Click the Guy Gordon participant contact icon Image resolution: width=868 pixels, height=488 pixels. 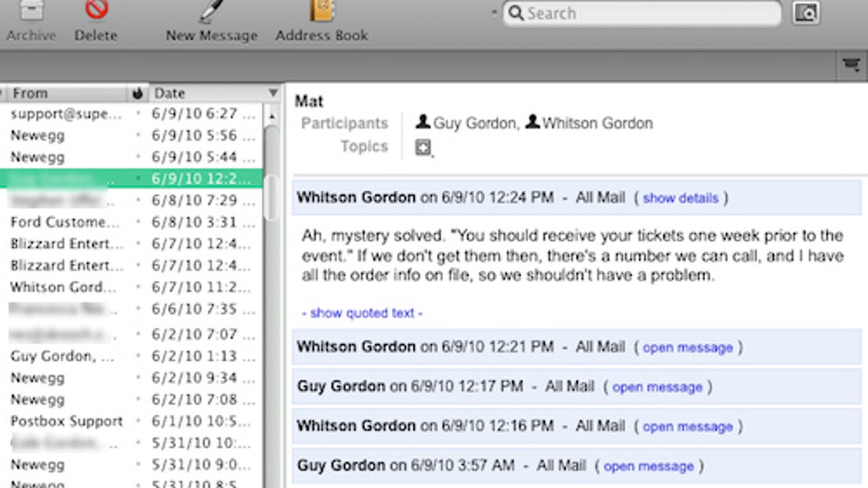click(x=423, y=122)
